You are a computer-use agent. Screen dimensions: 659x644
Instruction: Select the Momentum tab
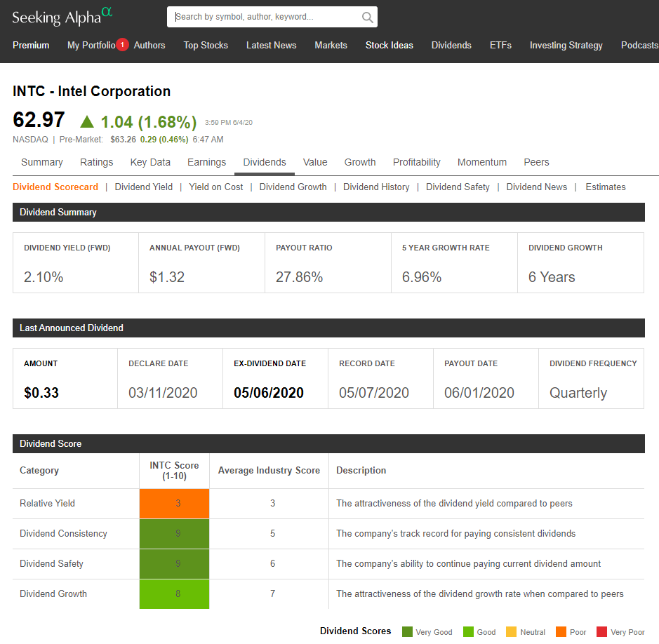point(481,162)
